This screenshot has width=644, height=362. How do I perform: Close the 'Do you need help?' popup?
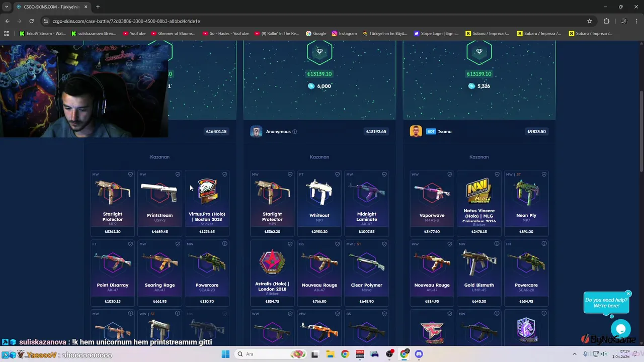628,293
